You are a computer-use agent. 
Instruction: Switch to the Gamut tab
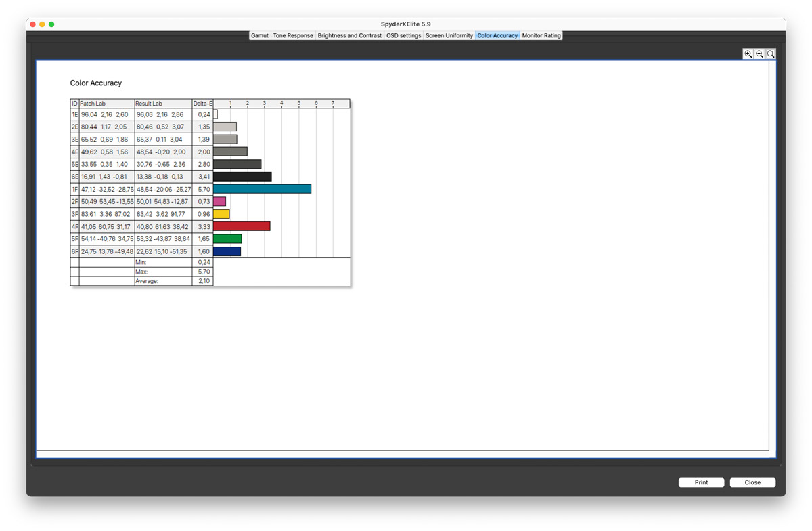click(260, 35)
